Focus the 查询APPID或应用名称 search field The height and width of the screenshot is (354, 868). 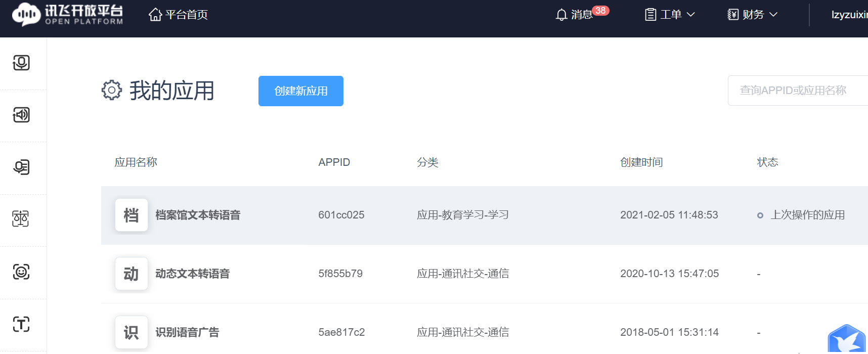coord(798,91)
